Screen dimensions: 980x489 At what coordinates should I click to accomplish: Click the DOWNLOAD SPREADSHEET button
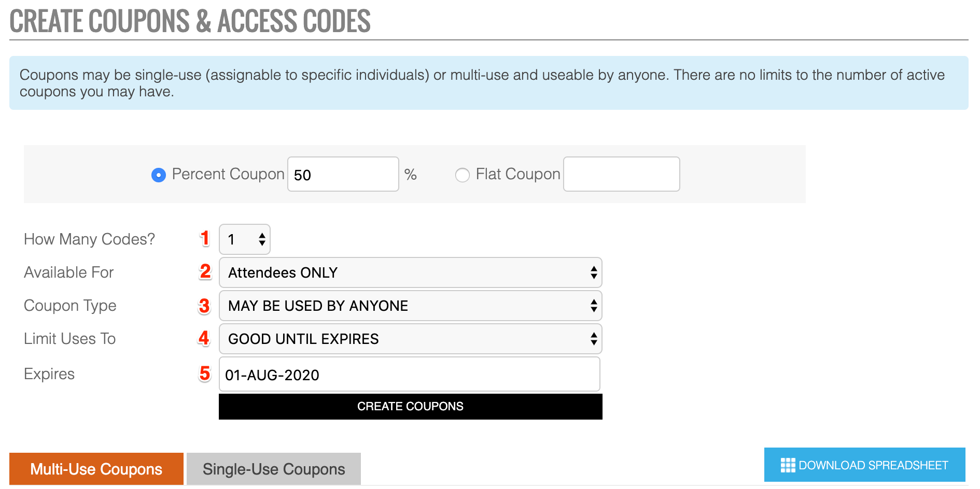click(x=865, y=465)
